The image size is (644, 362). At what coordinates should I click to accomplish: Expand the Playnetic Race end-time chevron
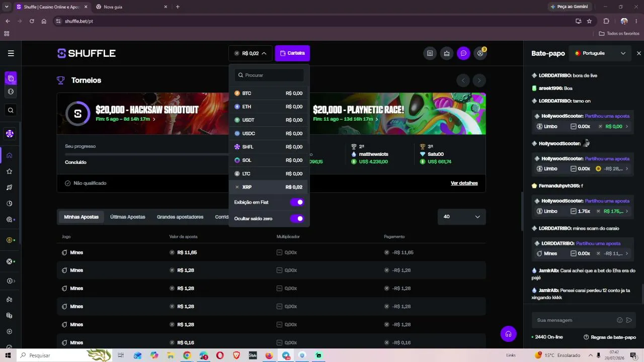point(376,120)
